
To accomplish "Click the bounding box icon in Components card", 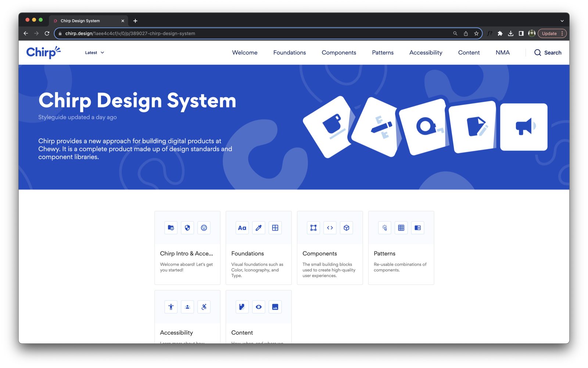I will click(x=313, y=228).
